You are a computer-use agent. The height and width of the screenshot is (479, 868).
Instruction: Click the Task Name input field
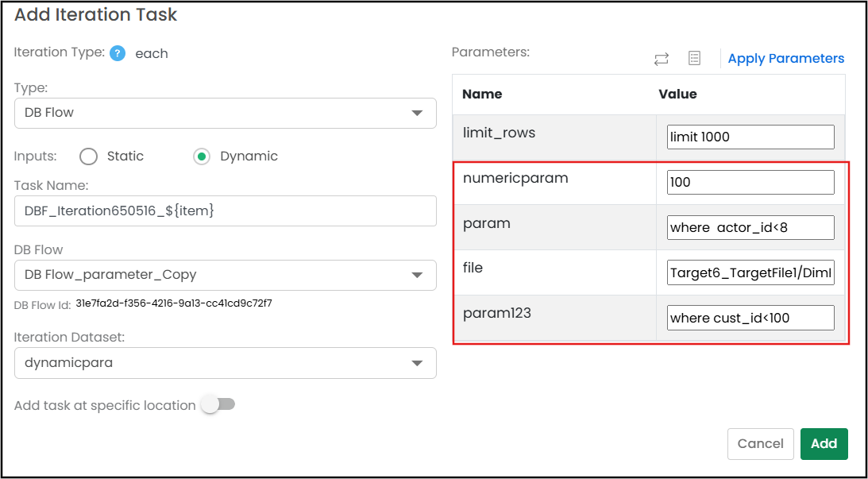coord(226,211)
